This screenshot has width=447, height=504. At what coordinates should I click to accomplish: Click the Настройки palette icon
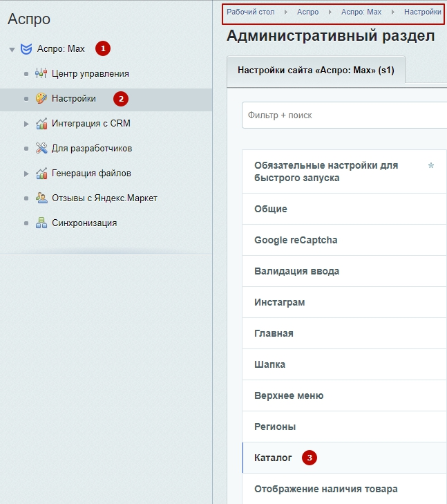tap(41, 98)
